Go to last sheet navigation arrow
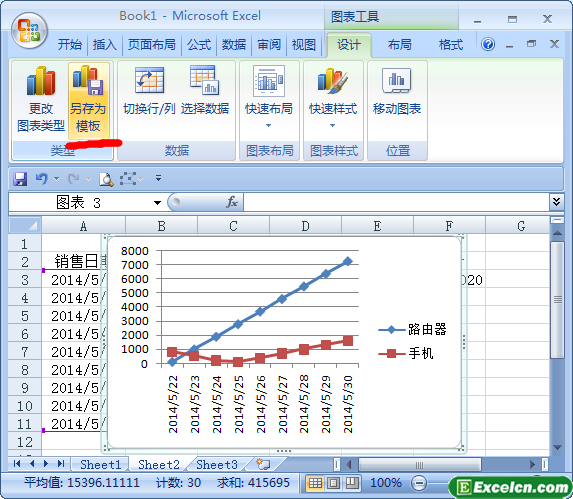Image resolution: width=573 pixels, height=499 pixels. point(61,464)
